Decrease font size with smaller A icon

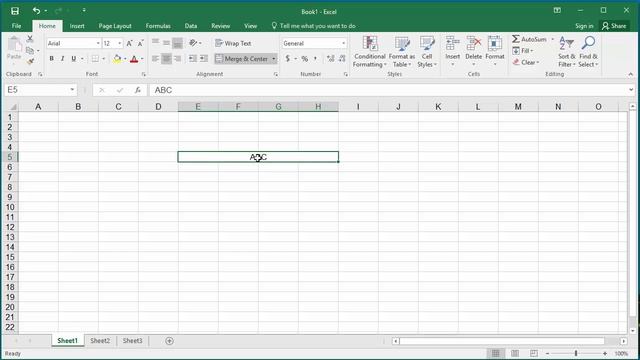[140, 43]
